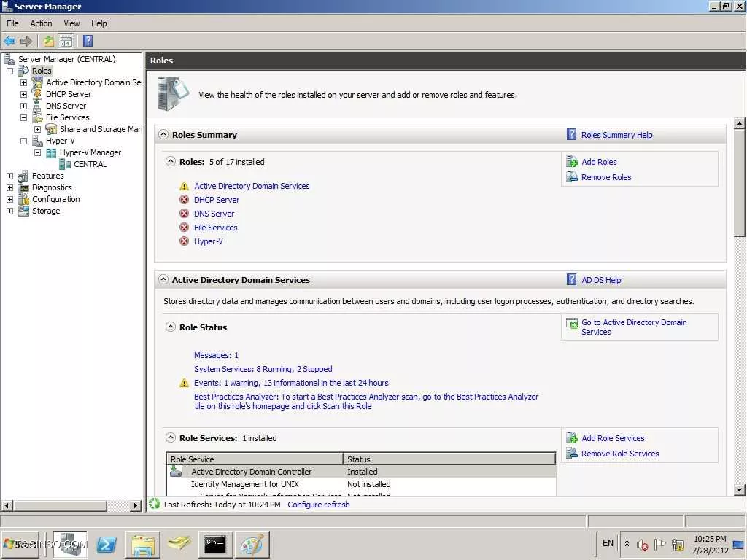
Task: Click the Up one level folder icon
Action: point(48,41)
